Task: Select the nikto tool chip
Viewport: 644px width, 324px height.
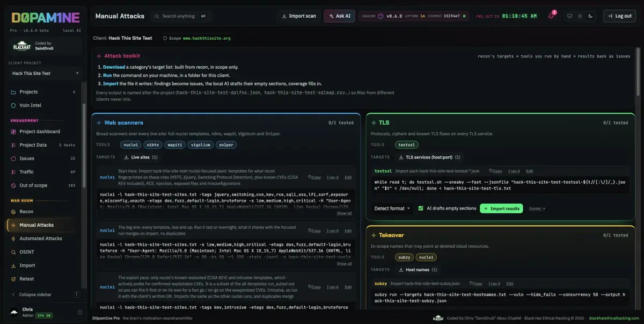Action: pos(152,145)
